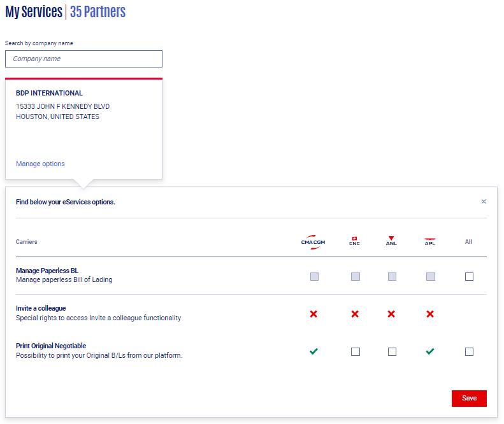Click the 35 Partners heading
Image resolution: width=504 pixels, height=424 pixels.
pos(97,12)
